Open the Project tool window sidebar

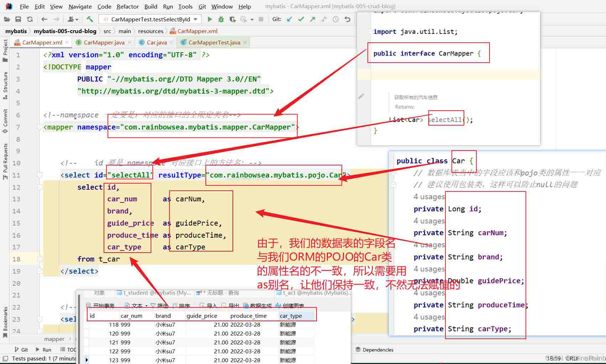5,51
